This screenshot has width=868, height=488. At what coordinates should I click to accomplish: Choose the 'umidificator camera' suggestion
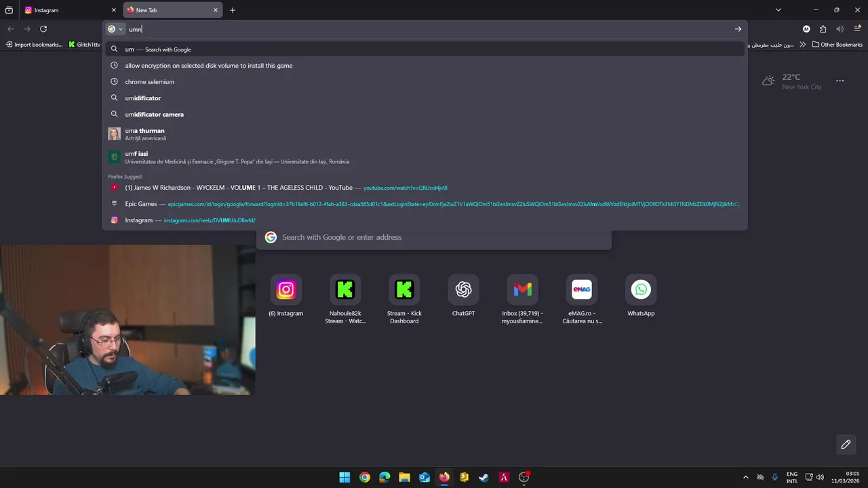click(x=425, y=115)
